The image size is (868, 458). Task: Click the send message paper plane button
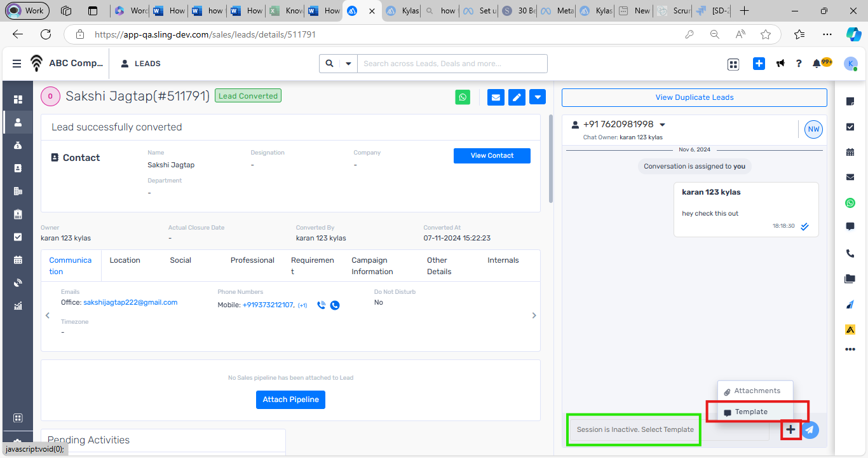pos(810,430)
